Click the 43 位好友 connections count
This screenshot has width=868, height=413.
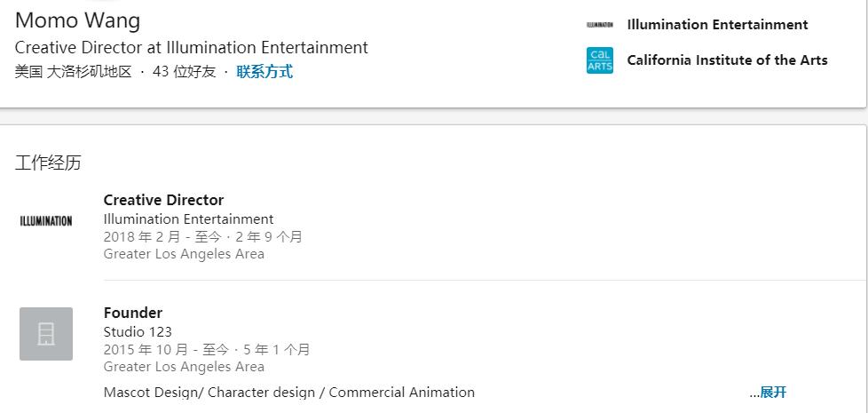pos(184,72)
